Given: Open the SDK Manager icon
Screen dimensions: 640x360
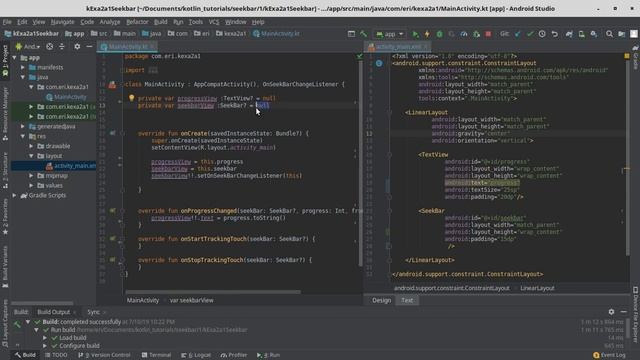Looking at the screenshot, I should (x=594, y=34).
